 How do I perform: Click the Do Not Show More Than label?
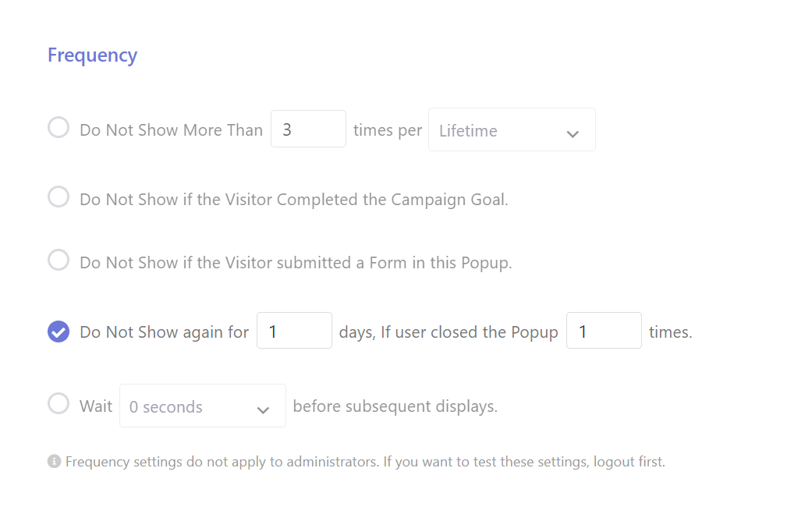tap(172, 130)
